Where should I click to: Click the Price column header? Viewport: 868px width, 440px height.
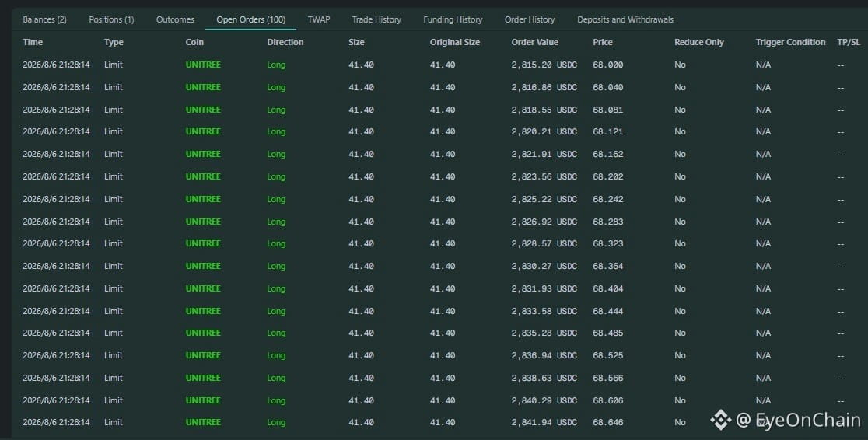coord(602,42)
